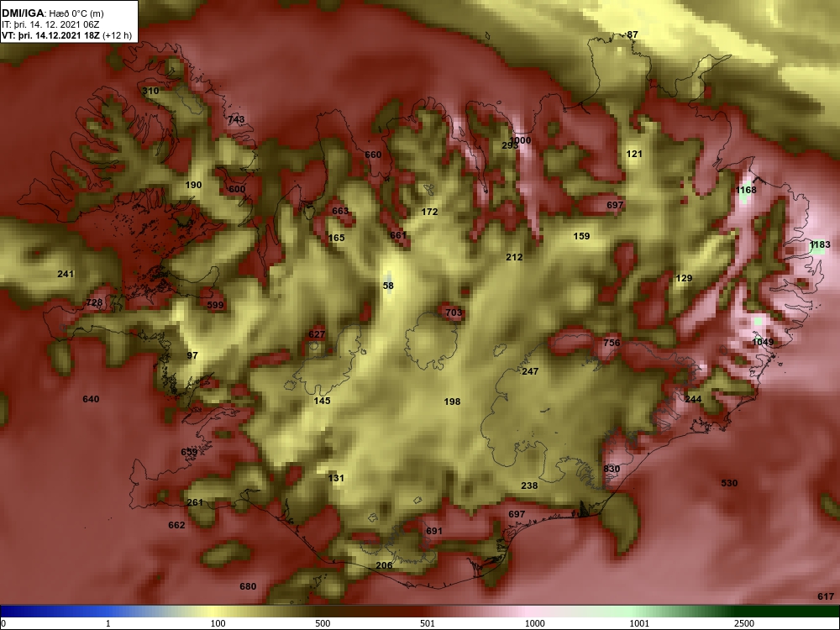Click the color scale label 1001
The image size is (840, 630).
pos(639,623)
